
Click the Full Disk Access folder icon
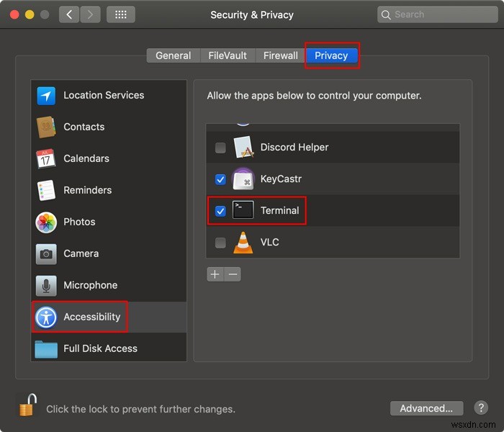46,349
